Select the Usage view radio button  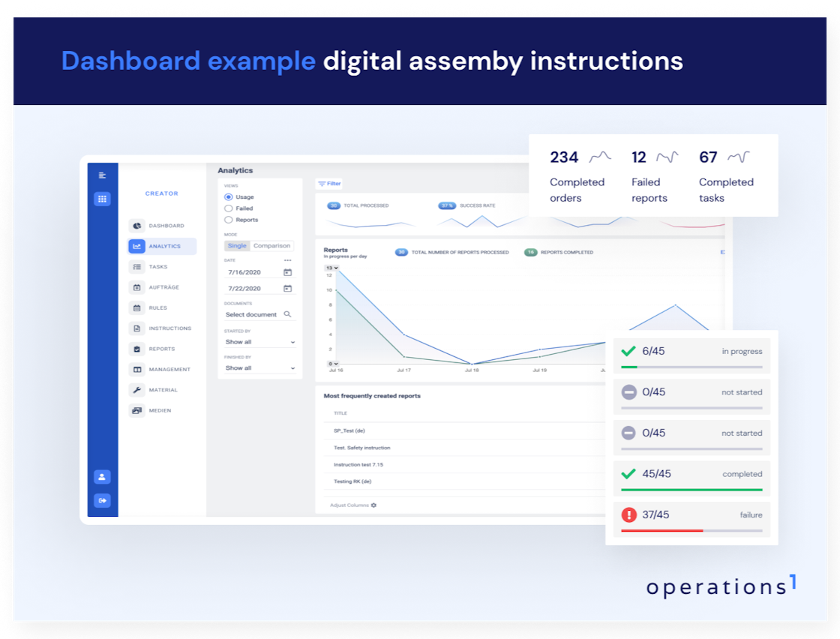(227, 196)
